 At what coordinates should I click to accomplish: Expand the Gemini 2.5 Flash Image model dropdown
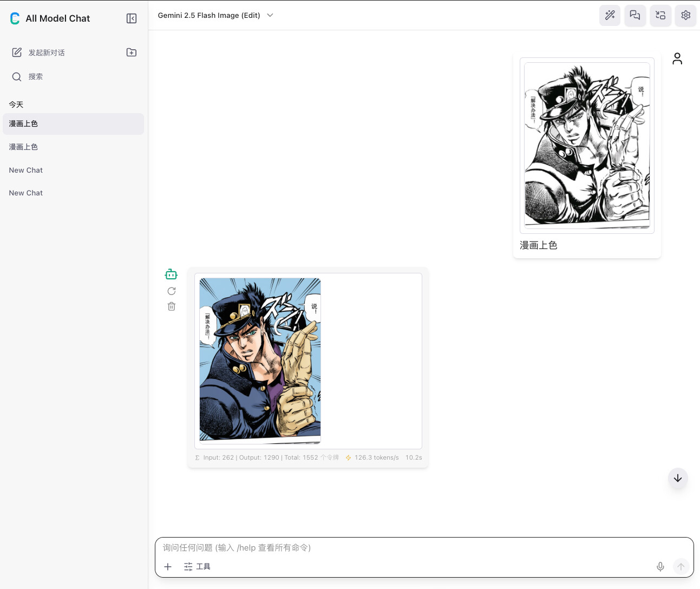coord(215,15)
